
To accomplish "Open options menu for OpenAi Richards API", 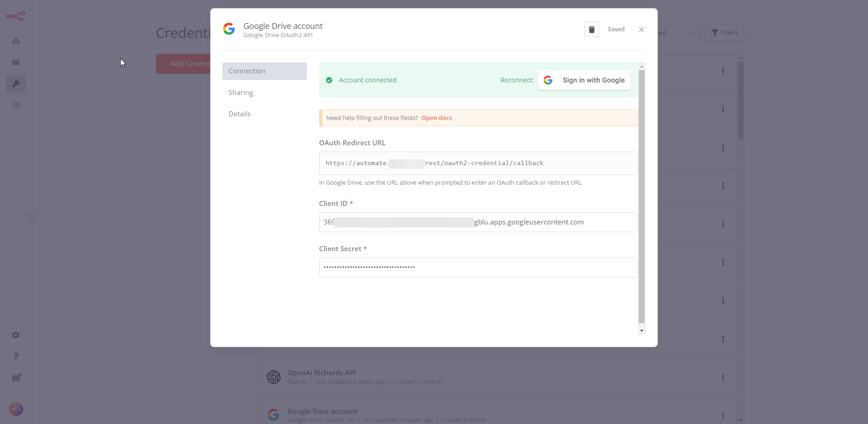I will pyautogui.click(x=723, y=377).
